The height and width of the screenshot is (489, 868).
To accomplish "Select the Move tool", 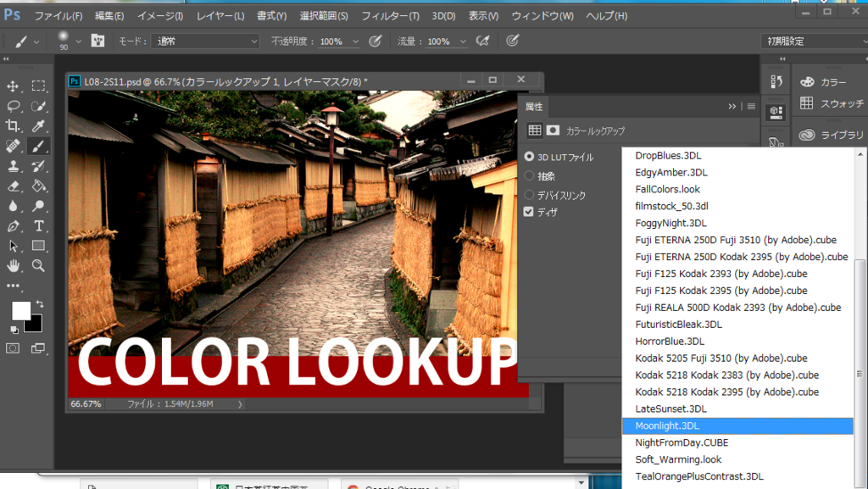I will point(14,86).
